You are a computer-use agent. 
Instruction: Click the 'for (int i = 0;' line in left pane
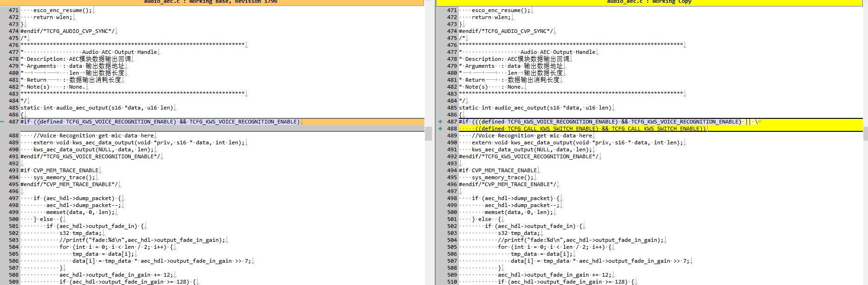[x=117, y=247]
